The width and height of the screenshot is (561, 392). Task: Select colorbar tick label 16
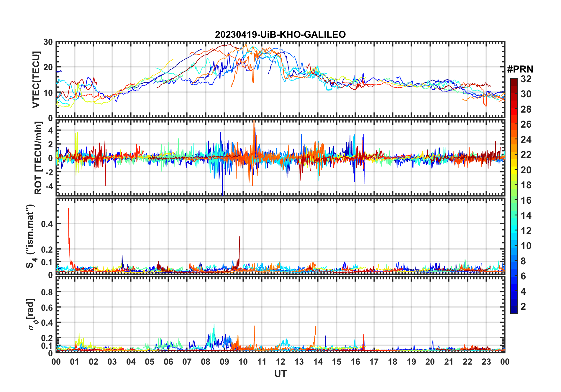pos(526,200)
